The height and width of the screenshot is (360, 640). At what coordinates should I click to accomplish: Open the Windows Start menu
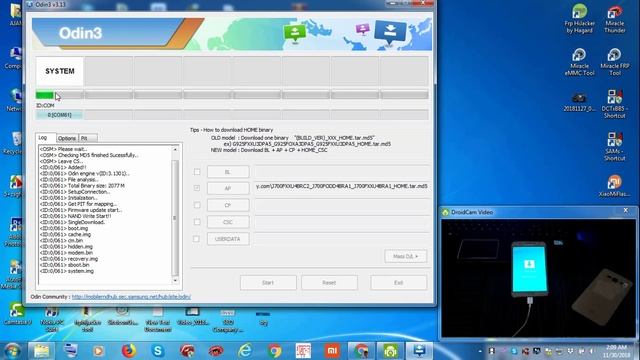click(12, 351)
